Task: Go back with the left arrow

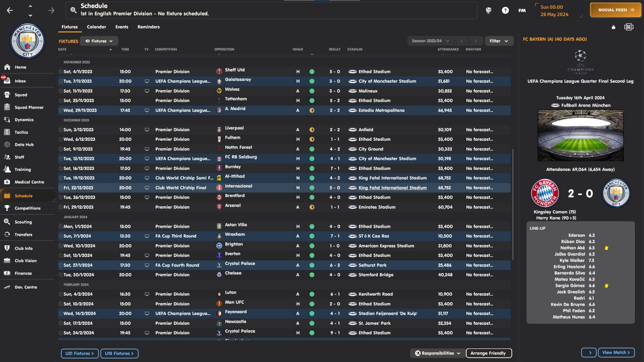Action: coord(10,10)
